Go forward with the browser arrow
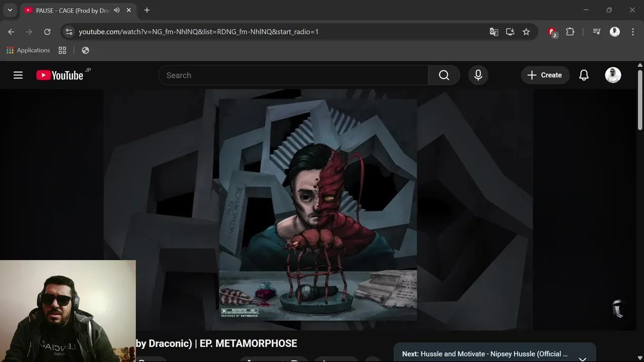This screenshot has width=644, height=362. 29,32
